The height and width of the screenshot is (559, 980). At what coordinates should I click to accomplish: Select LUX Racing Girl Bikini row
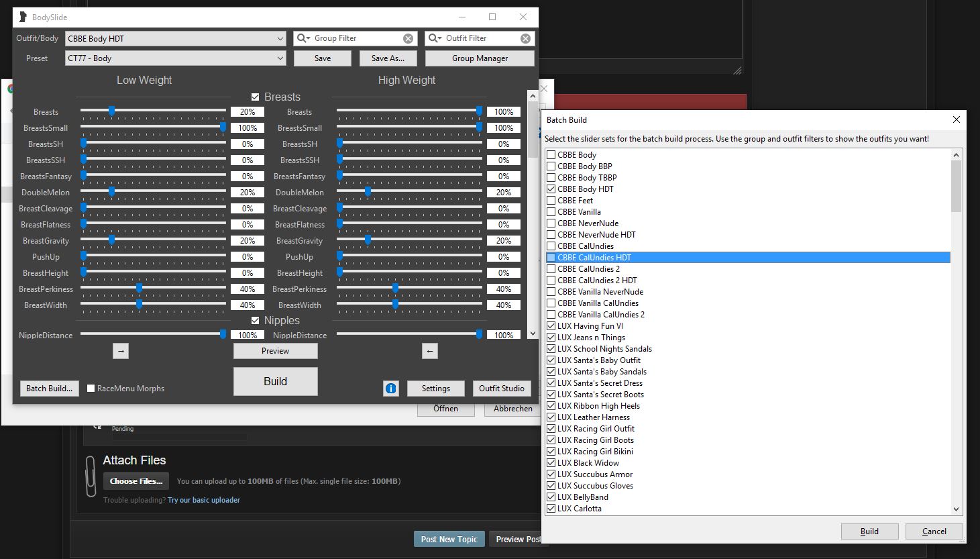click(747, 452)
